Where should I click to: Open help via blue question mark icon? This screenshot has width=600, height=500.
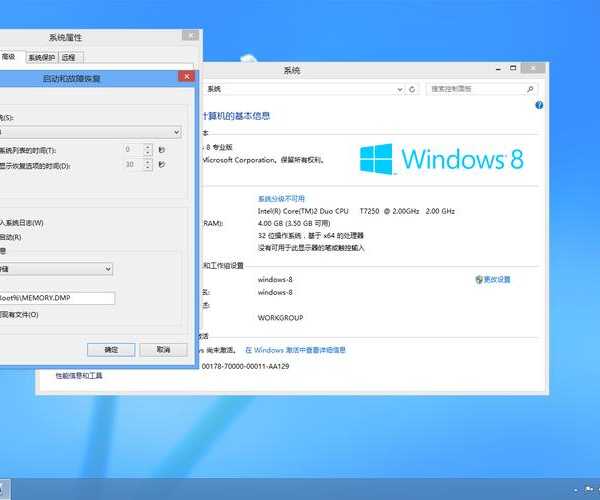539,105
